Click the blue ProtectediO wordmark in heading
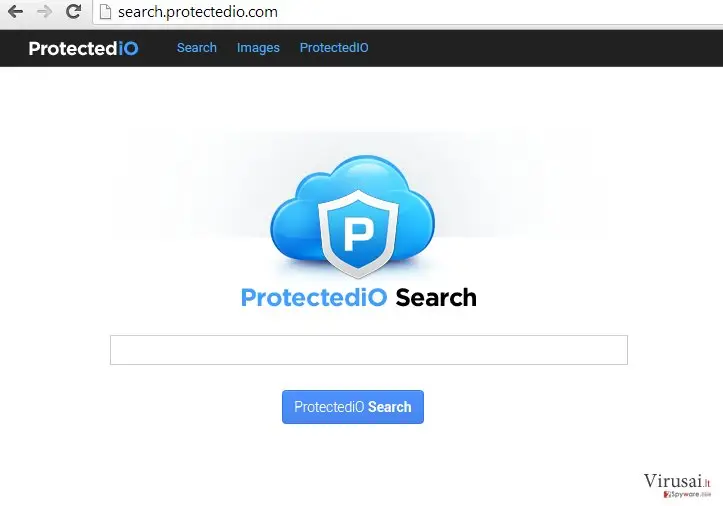 pos(314,298)
